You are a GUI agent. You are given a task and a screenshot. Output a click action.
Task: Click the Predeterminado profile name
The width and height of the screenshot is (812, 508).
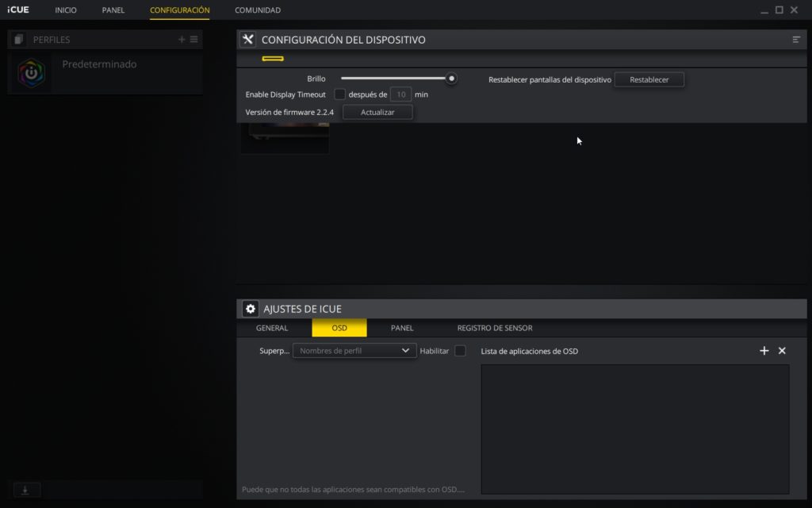99,64
